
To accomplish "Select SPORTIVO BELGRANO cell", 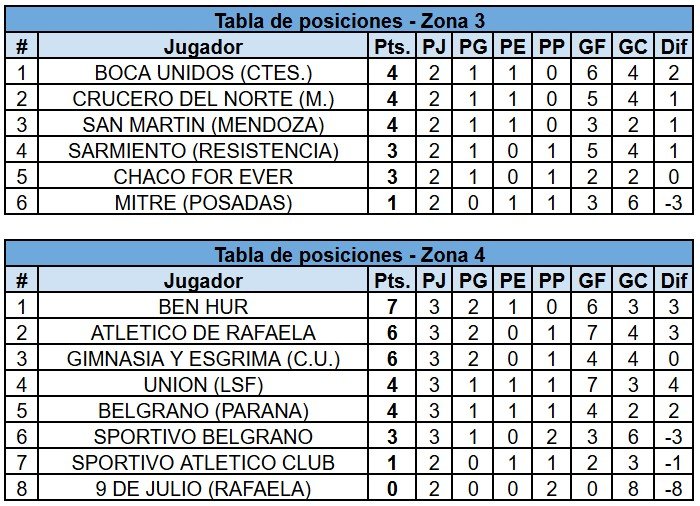I will tap(204, 436).
